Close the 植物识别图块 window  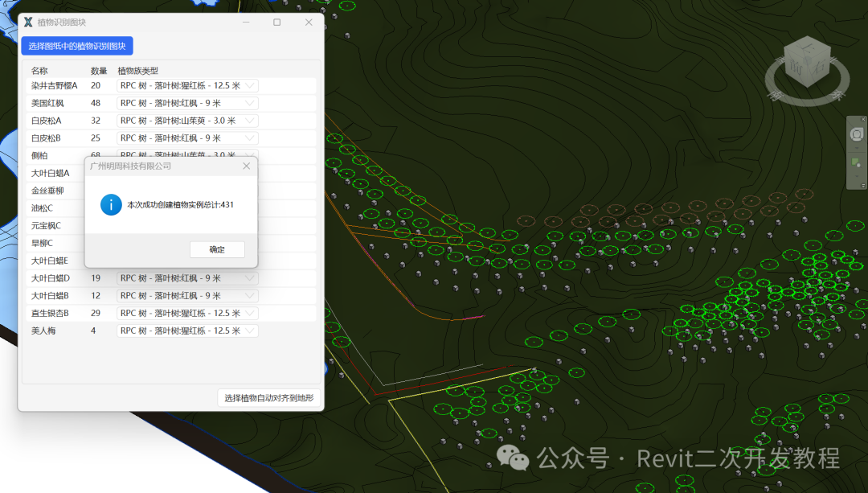pos(309,23)
